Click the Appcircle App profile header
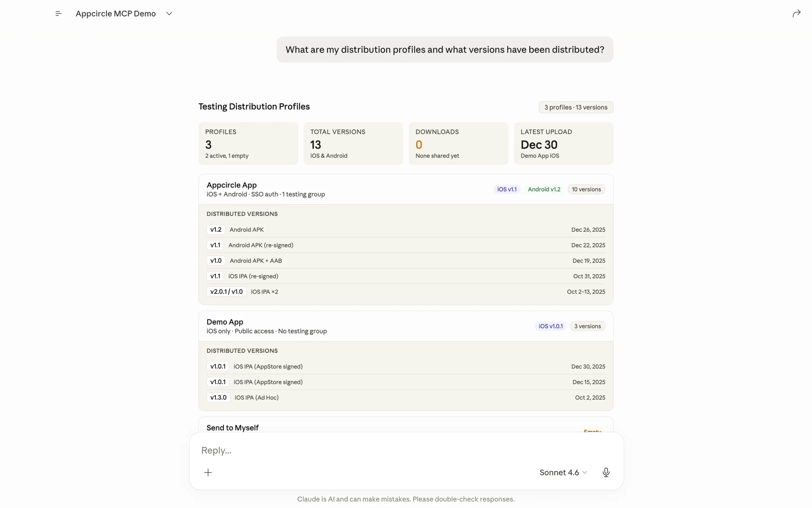Viewport: 812px width, 508px height. pyautogui.click(x=406, y=189)
